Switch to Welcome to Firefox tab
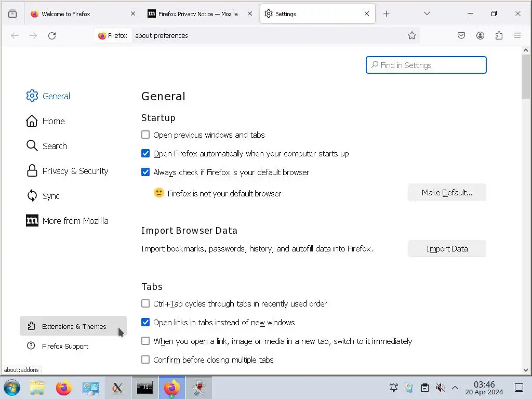This screenshot has height=399, width=532. click(x=83, y=14)
